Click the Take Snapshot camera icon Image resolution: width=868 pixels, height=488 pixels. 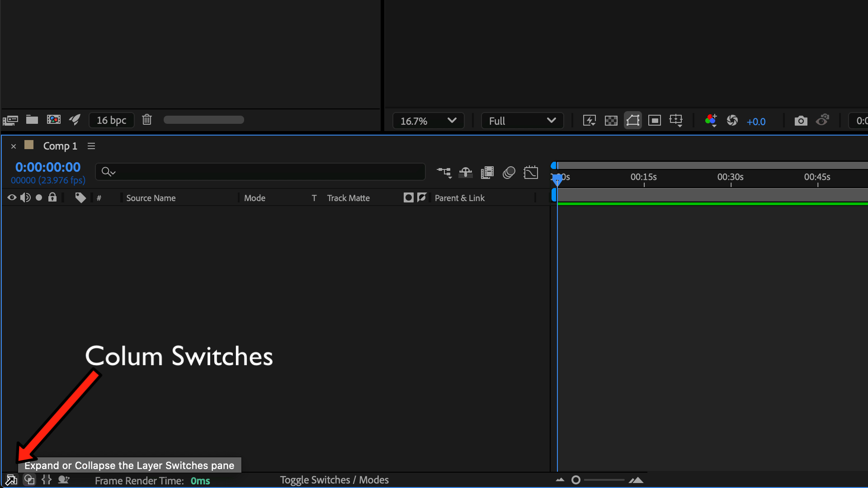pyautogui.click(x=801, y=121)
